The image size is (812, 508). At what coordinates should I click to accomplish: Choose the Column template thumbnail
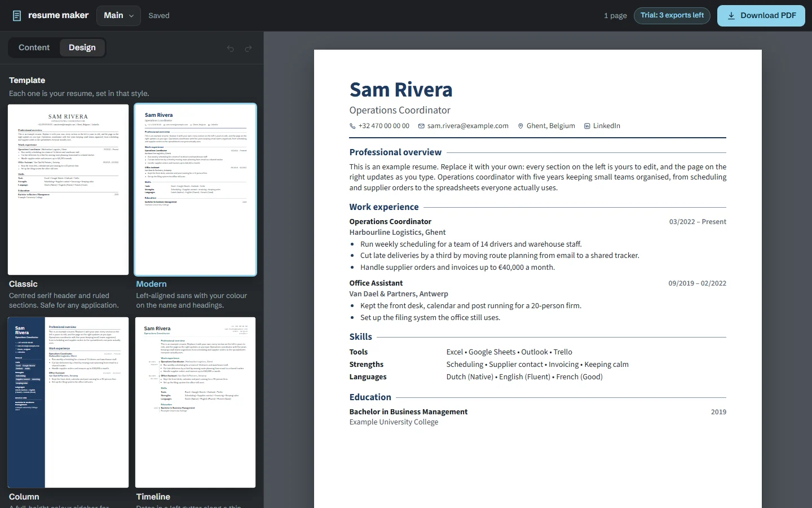(x=68, y=402)
